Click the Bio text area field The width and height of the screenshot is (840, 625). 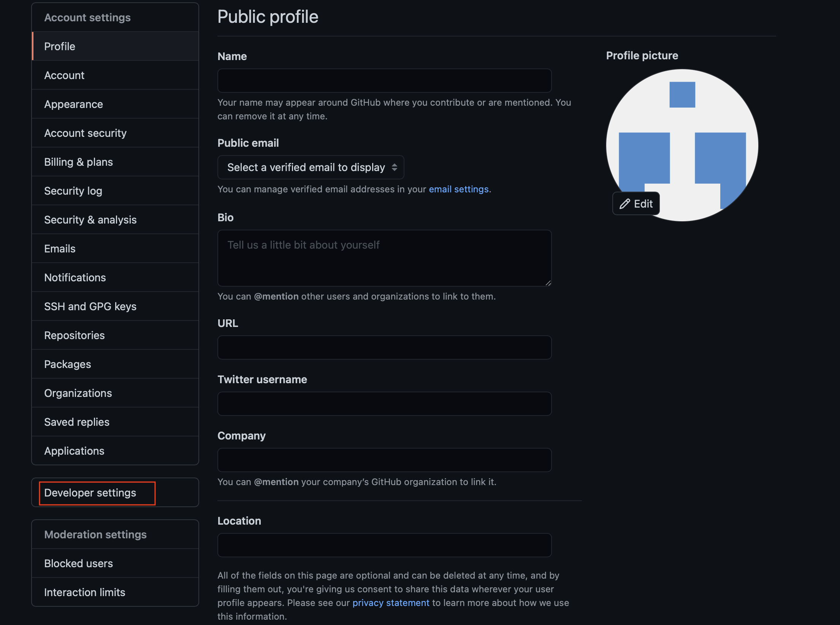(384, 257)
